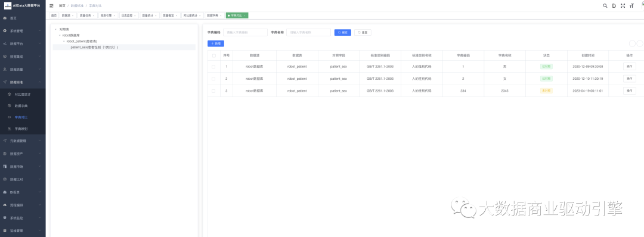Switch to the 规则引擎 tab
Screen dimensions: 644x237
tap(108, 15)
